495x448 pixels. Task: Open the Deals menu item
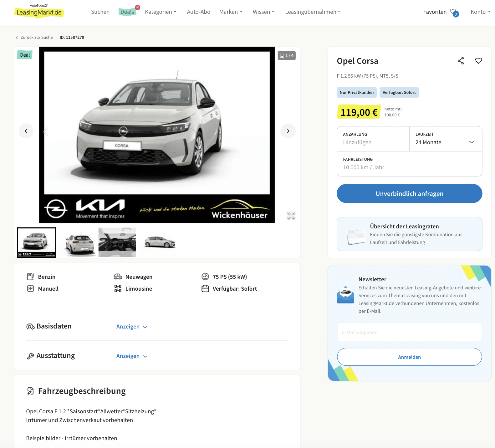click(x=127, y=12)
